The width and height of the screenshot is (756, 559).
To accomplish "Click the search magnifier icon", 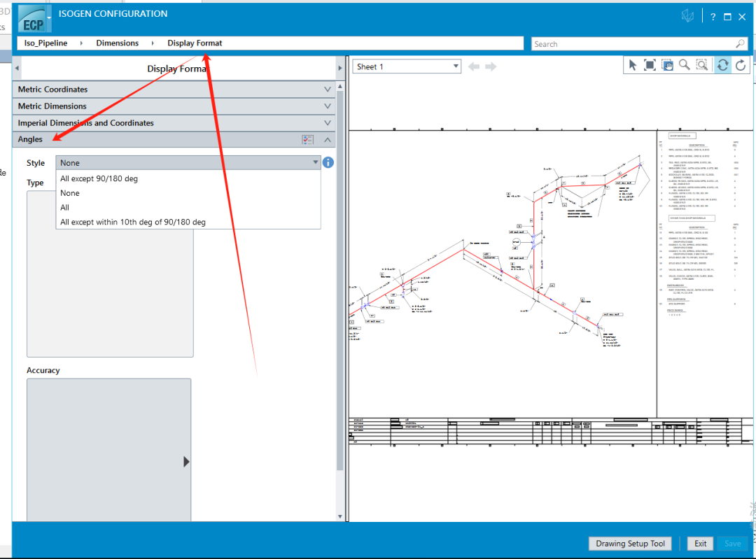I will pos(740,44).
